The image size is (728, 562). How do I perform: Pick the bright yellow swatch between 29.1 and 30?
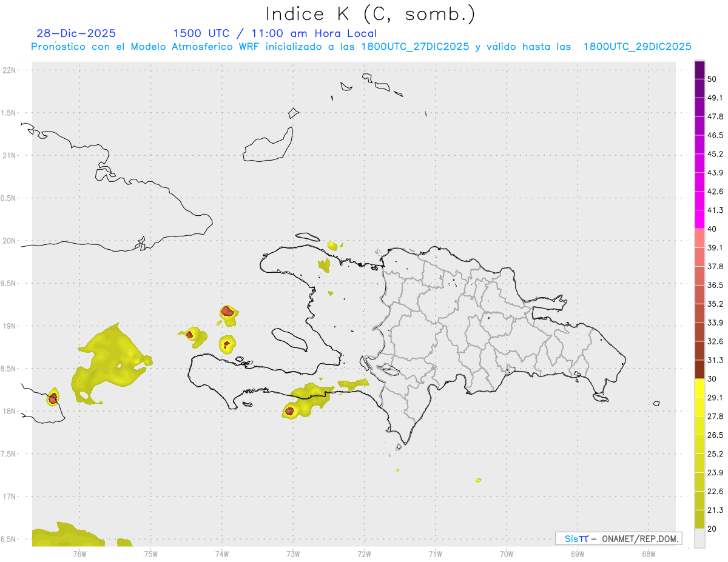[699, 389]
